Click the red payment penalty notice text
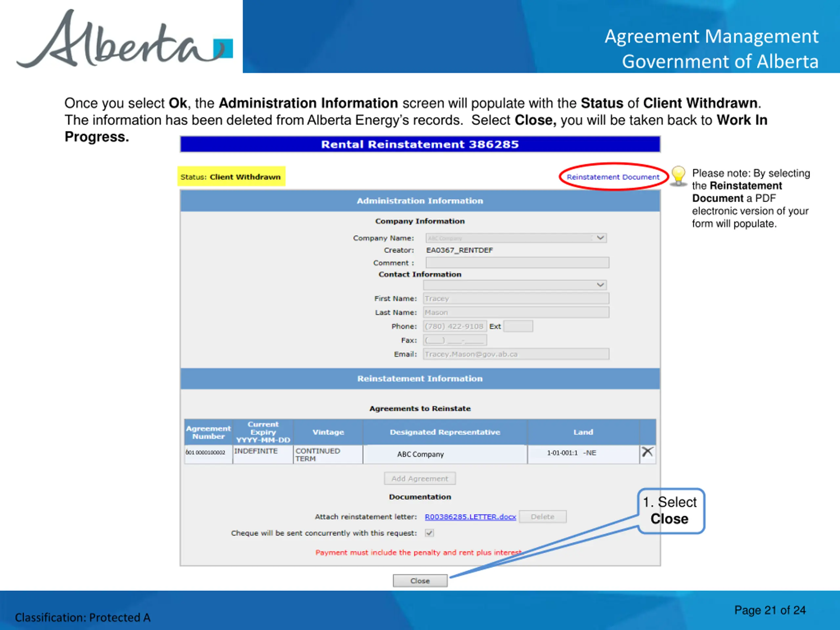This screenshot has height=630, width=840. tap(419, 553)
